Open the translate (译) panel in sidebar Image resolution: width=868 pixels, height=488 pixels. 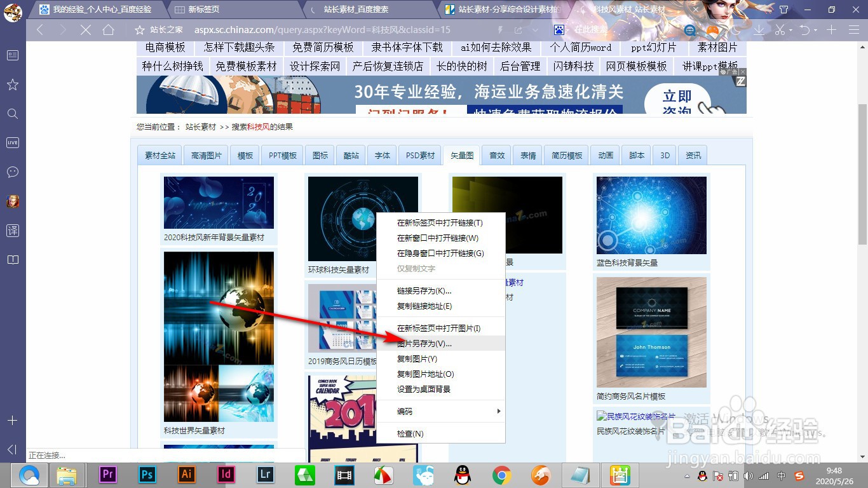click(12, 231)
